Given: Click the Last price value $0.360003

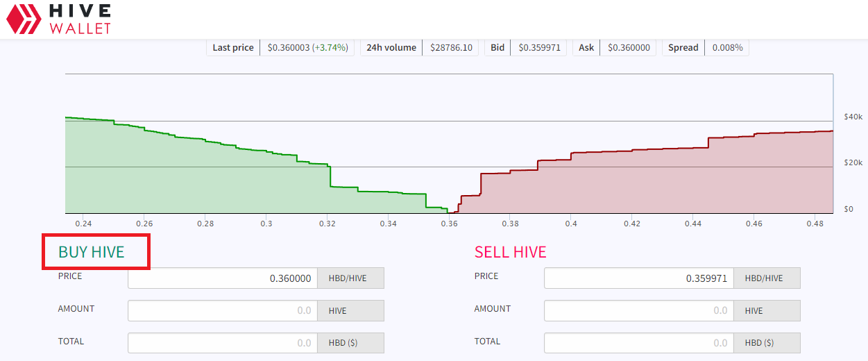Looking at the screenshot, I should (x=287, y=48).
